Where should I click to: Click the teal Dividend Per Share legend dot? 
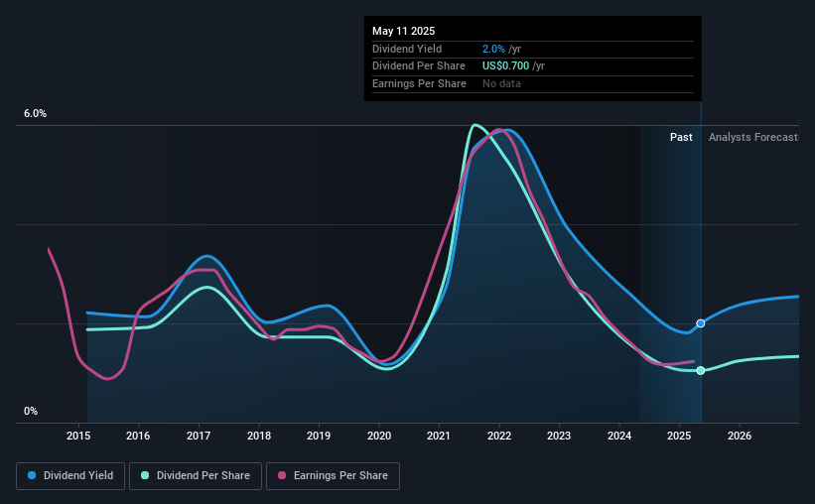(x=145, y=475)
